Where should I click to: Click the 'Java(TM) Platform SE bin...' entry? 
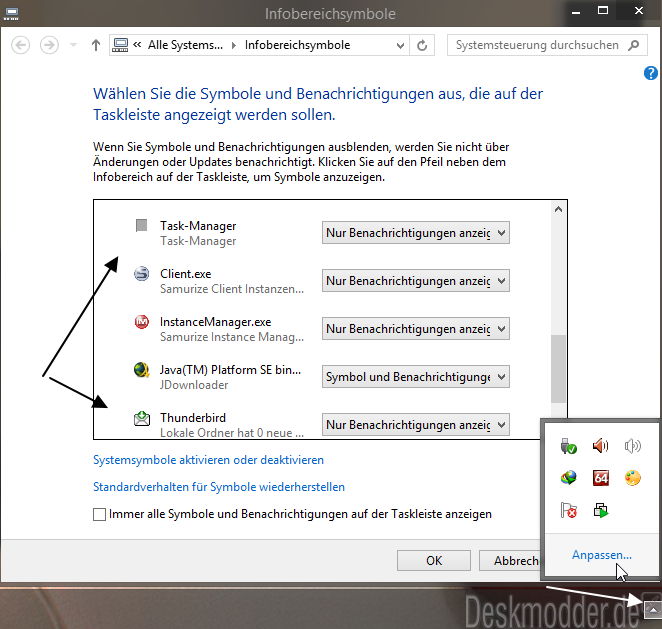(230, 370)
